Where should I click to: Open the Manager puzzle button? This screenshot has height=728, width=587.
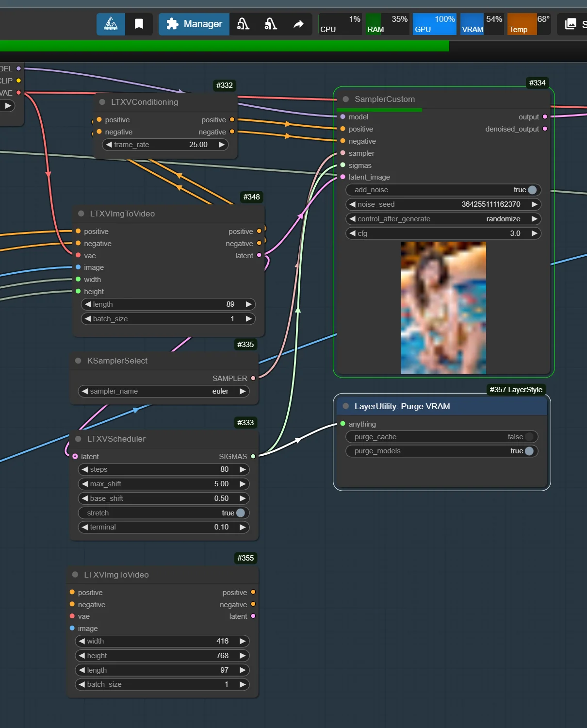coord(194,24)
